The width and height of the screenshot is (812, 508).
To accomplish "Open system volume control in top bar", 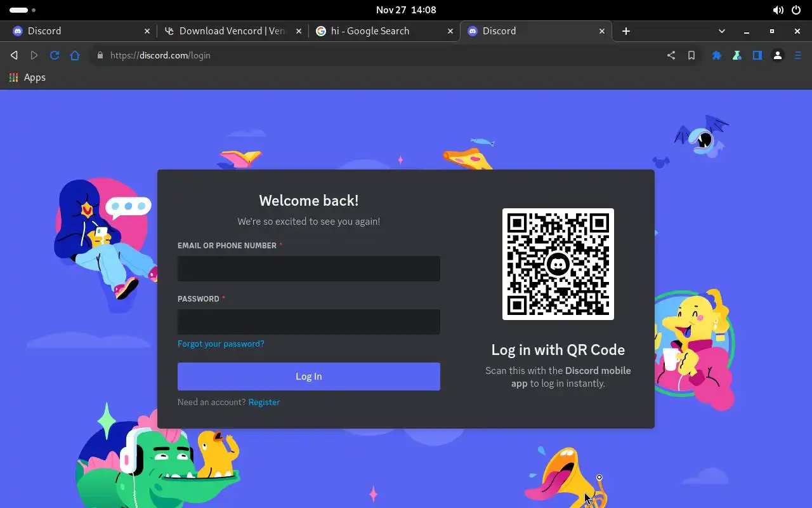I will 778,10.
